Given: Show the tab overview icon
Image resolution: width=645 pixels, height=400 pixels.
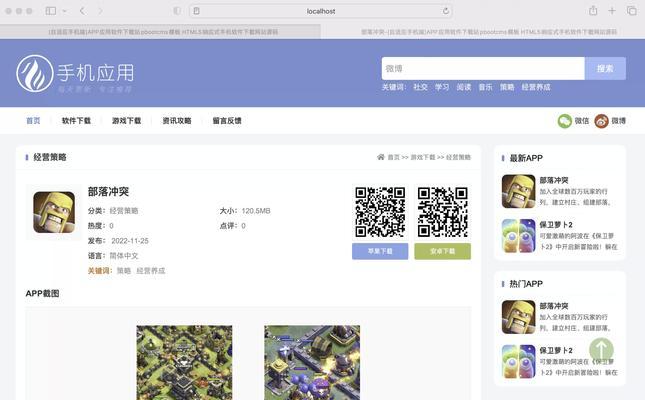Looking at the screenshot, I should pyautogui.click(x=631, y=11).
